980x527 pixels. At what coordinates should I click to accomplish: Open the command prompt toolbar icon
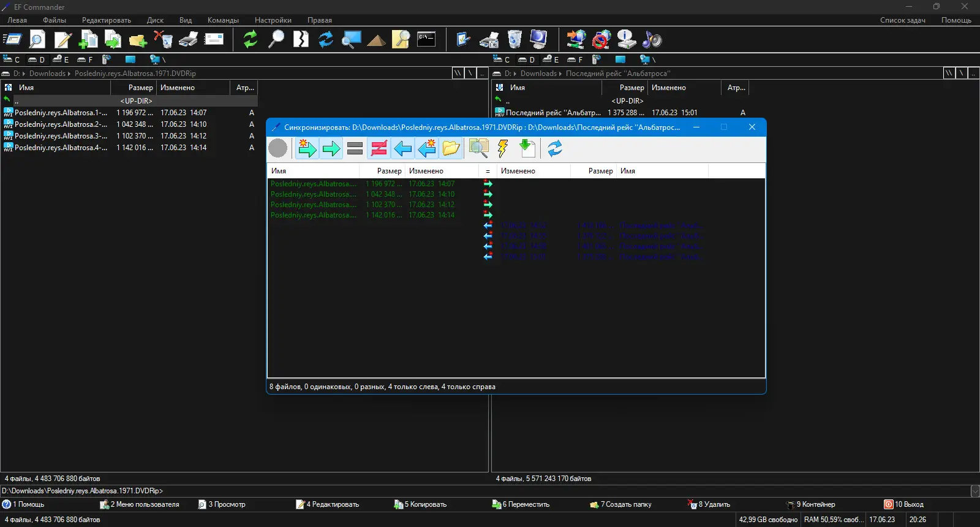point(426,40)
